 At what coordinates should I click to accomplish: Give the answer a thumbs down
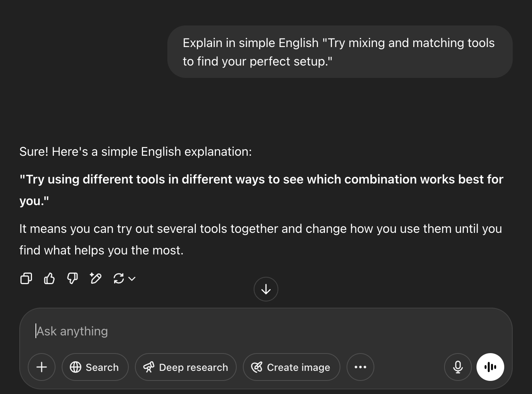click(72, 278)
